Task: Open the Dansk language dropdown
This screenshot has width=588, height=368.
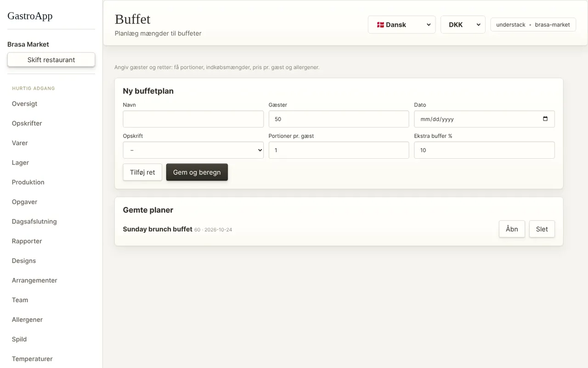Action: tap(401, 25)
